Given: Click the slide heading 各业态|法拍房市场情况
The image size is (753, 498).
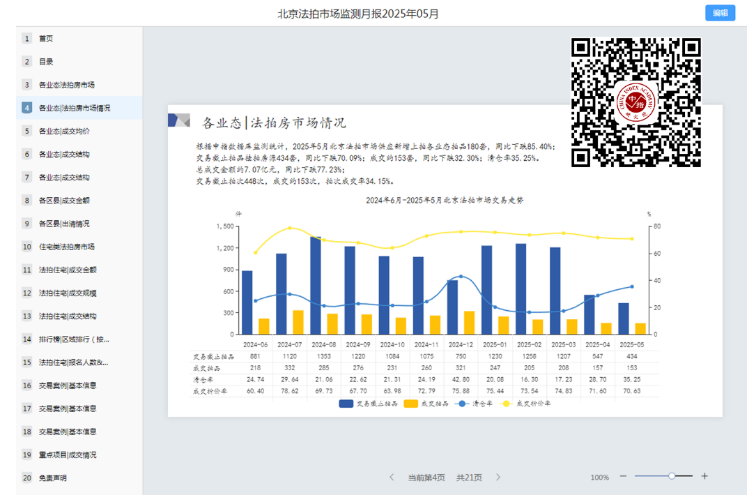Looking at the screenshot, I should pos(274,123).
